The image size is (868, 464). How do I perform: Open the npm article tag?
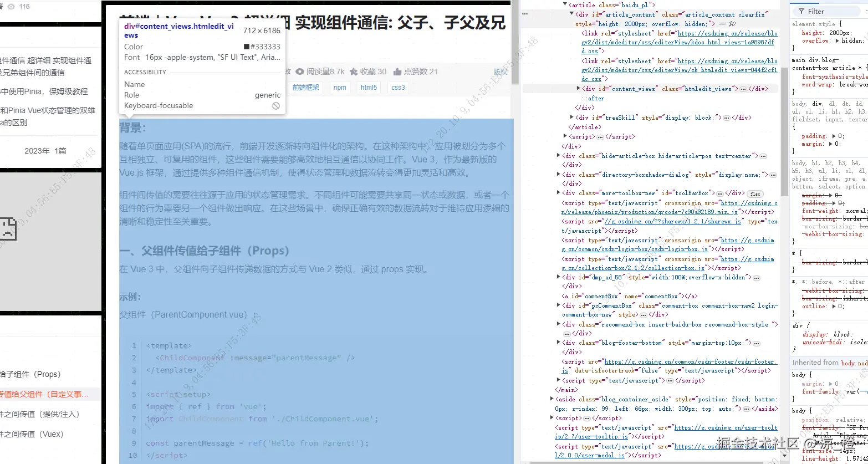[340, 88]
